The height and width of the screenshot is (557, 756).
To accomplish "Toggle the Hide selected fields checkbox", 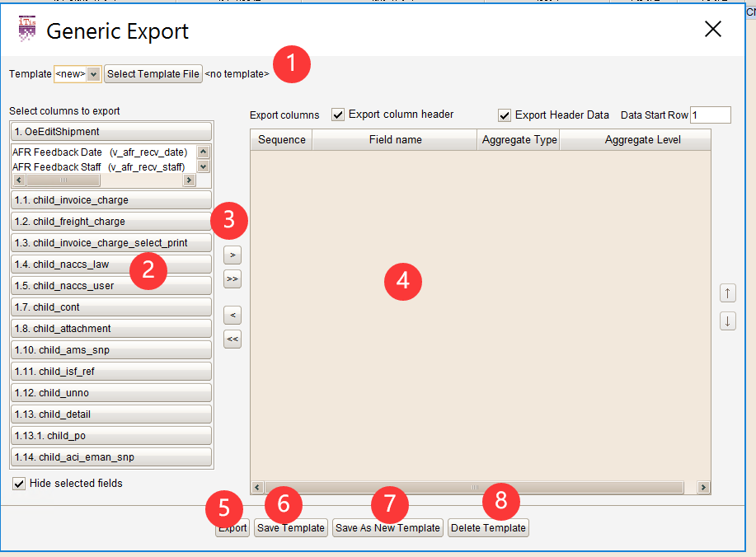I will (19, 484).
